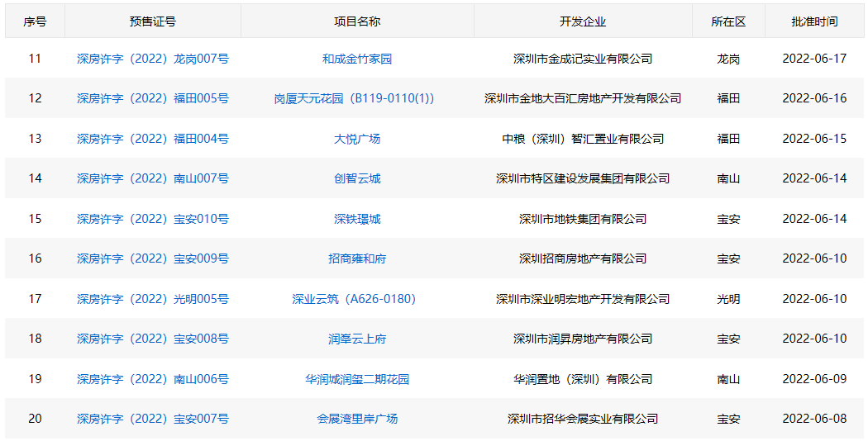Select developer 深圳招商房地产有限公司
Viewport: 868px width, 441px height.
[x=583, y=259]
